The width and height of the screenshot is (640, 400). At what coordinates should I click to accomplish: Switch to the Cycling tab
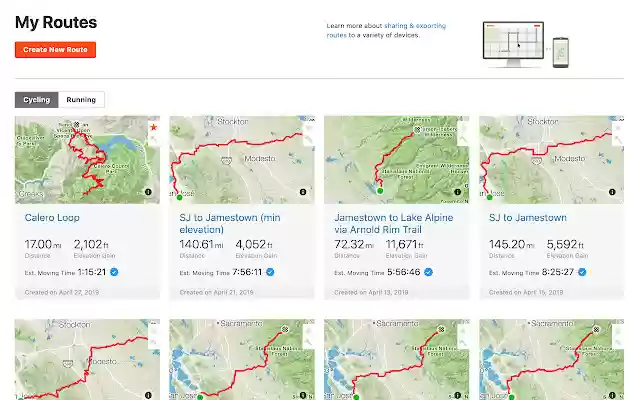[x=37, y=100]
